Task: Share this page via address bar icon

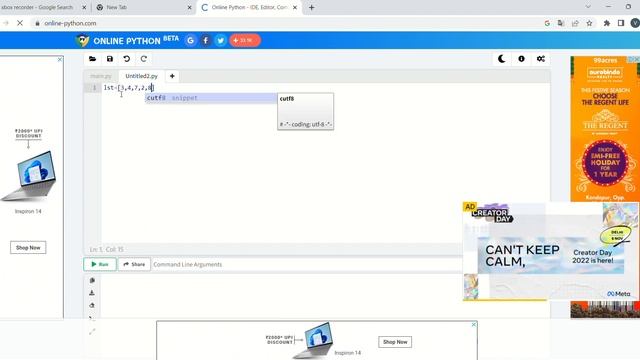Action: click(575, 23)
